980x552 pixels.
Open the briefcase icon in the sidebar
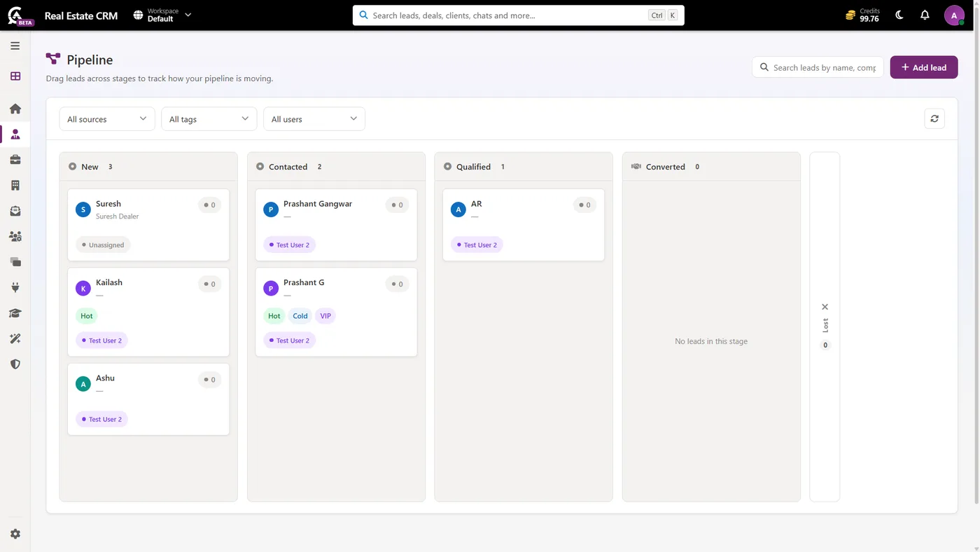[15, 160]
